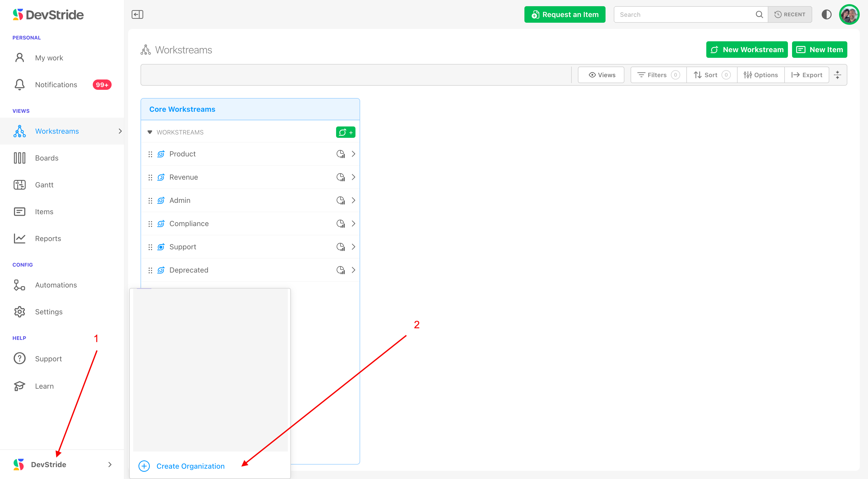Open the Boards view
This screenshot has width=868, height=479.
[x=47, y=158]
